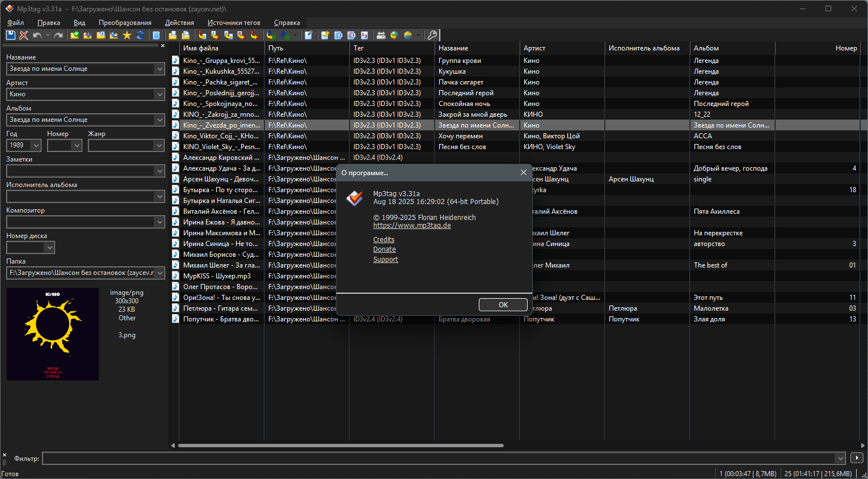868x479 pixels.
Task: Click the Кино album cover thumbnail
Action: (x=52, y=334)
